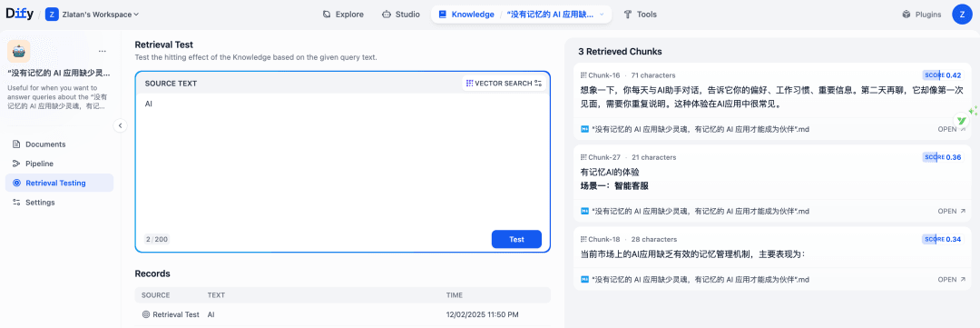Click the Retrieval Testing target icon
The height and width of the screenshot is (328, 980).
point(16,183)
